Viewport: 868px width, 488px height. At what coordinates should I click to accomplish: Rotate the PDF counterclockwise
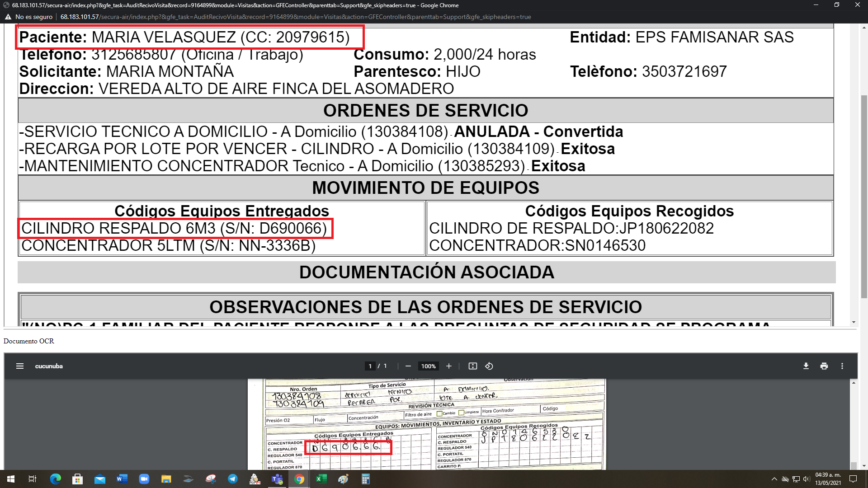(489, 366)
